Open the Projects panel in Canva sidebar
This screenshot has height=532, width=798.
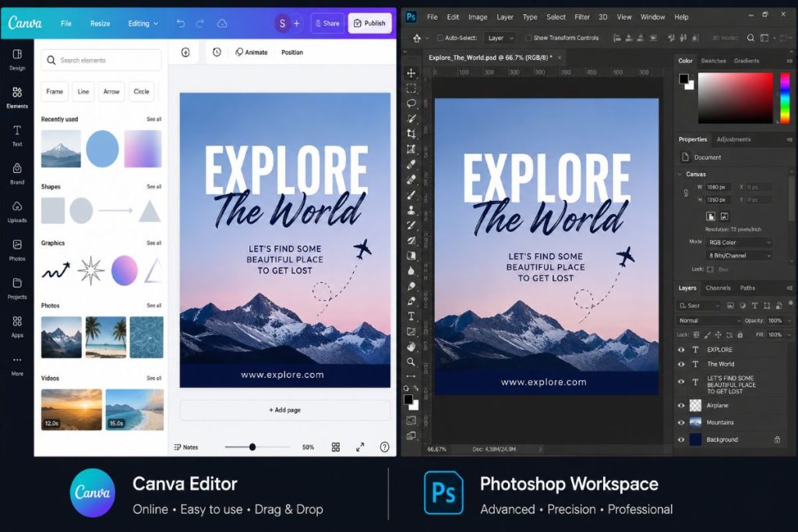[17, 288]
